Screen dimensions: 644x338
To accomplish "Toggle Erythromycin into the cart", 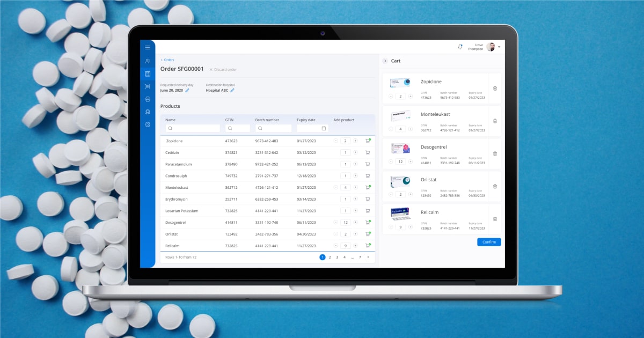I will click(x=367, y=199).
